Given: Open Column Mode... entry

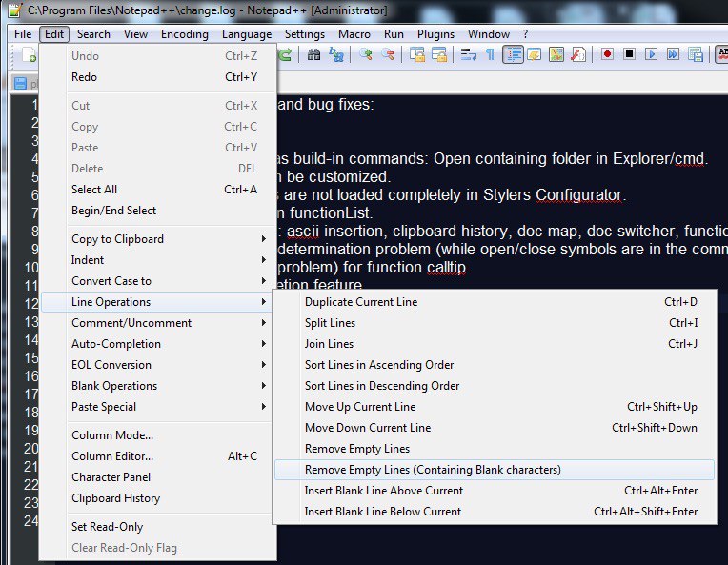Looking at the screenshot, I should [158, 435].
